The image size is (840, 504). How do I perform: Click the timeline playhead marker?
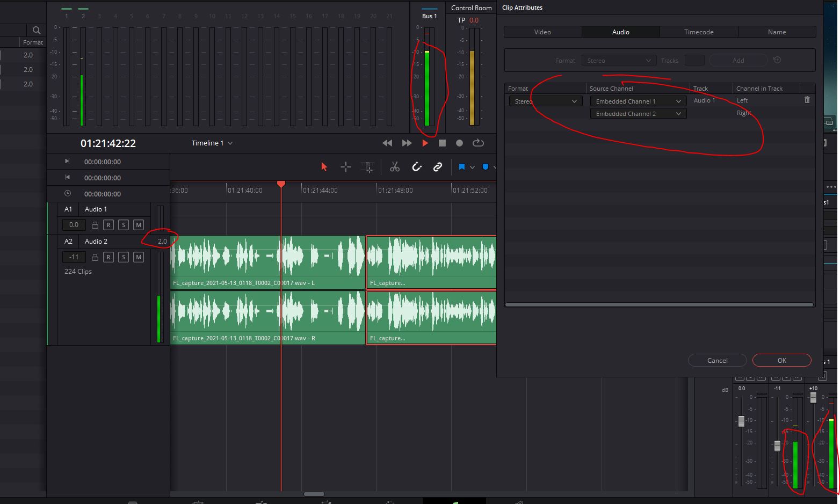coord(281,185)
